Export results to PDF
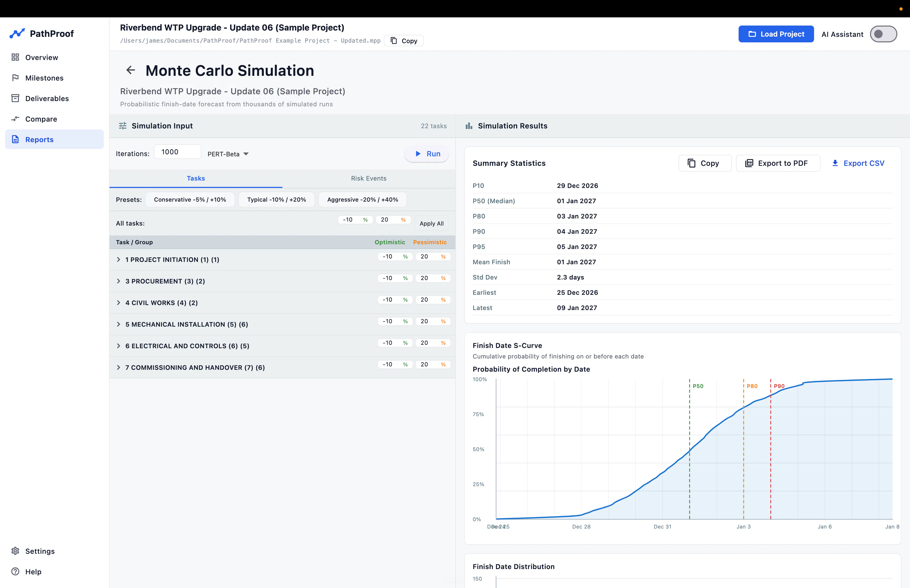 click(778, 163)
